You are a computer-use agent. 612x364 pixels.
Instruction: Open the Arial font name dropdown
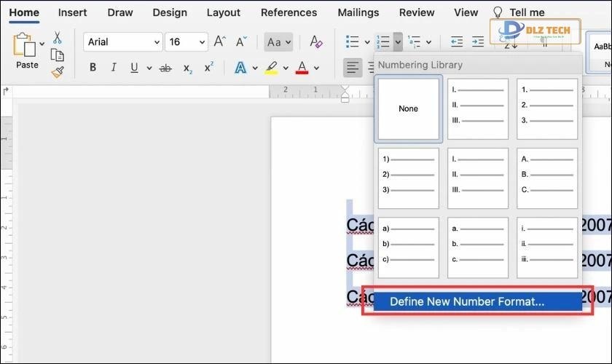[122, 42]
